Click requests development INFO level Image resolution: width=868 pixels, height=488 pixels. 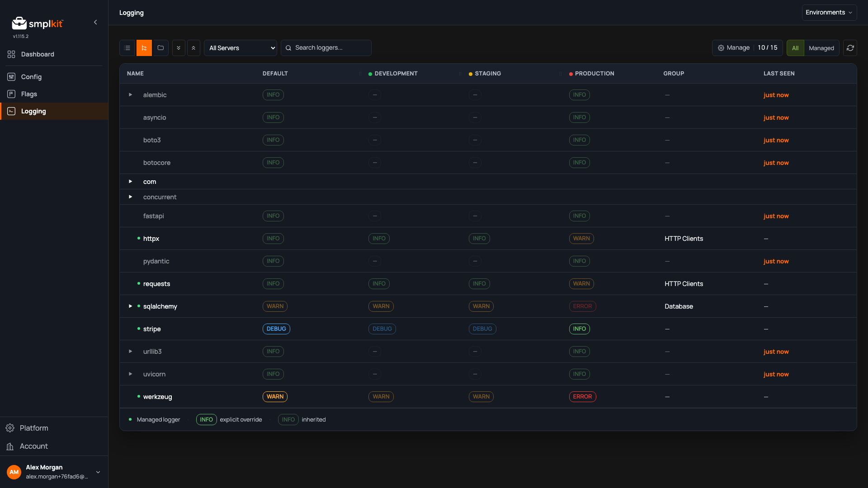coord(379,284)
